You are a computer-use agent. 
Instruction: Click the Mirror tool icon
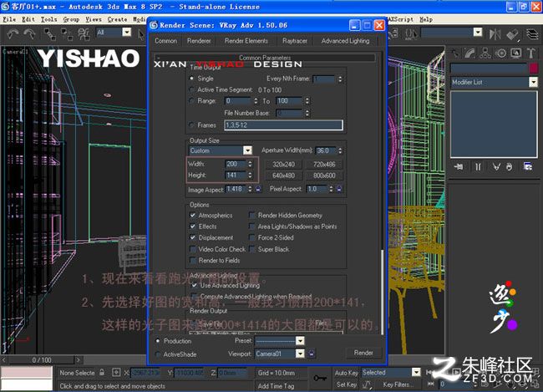click(495, 34)
